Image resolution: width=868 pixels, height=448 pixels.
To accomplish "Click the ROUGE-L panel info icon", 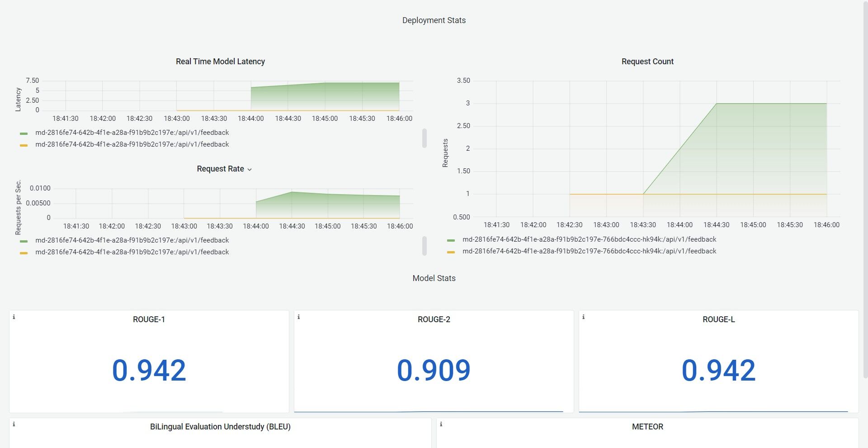I will point(584,317).
